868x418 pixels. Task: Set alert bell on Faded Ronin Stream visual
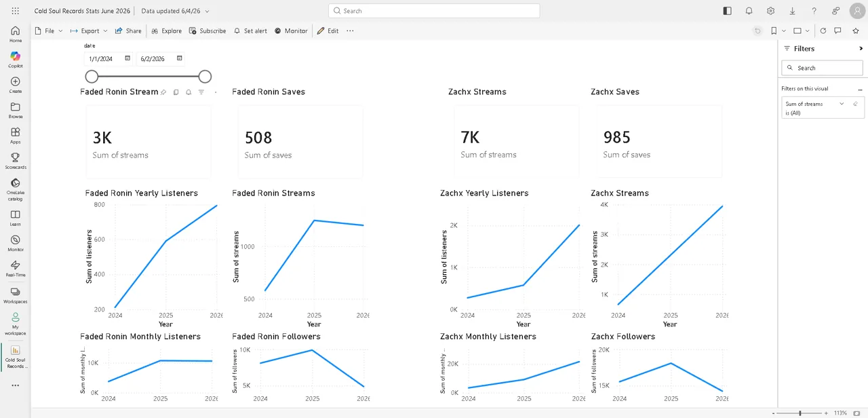coord(189,92)
